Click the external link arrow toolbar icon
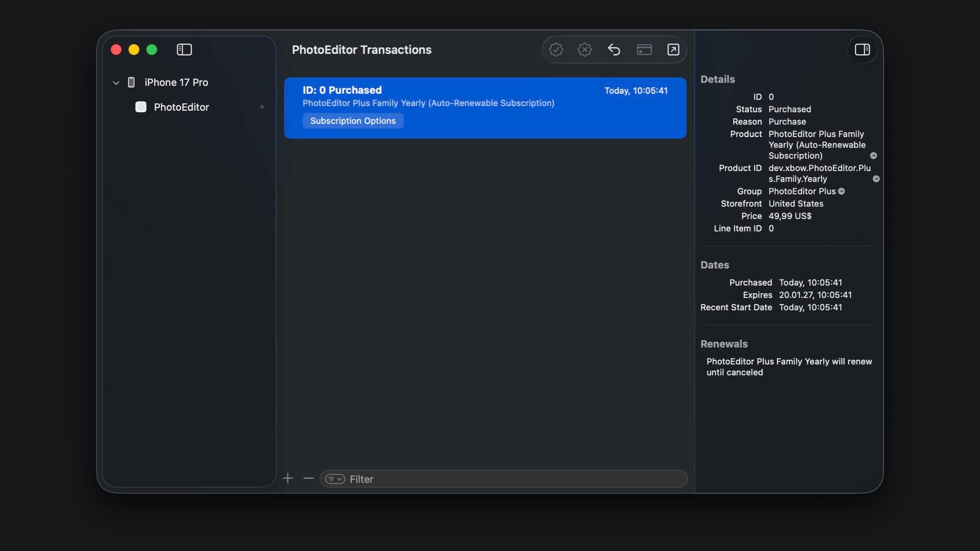This screenshot has width=980, height=551. [x=673, y=49]
